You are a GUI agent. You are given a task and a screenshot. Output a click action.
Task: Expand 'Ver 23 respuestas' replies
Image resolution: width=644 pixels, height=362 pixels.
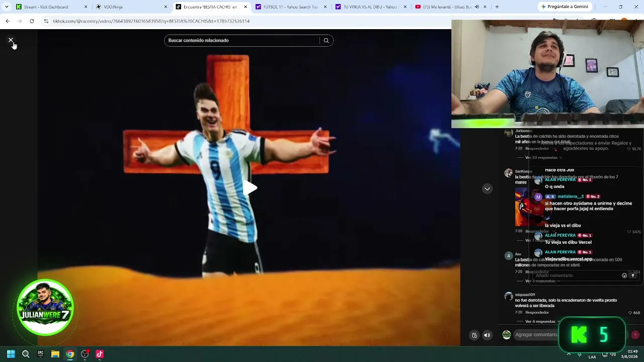click(x=543, y=158)
